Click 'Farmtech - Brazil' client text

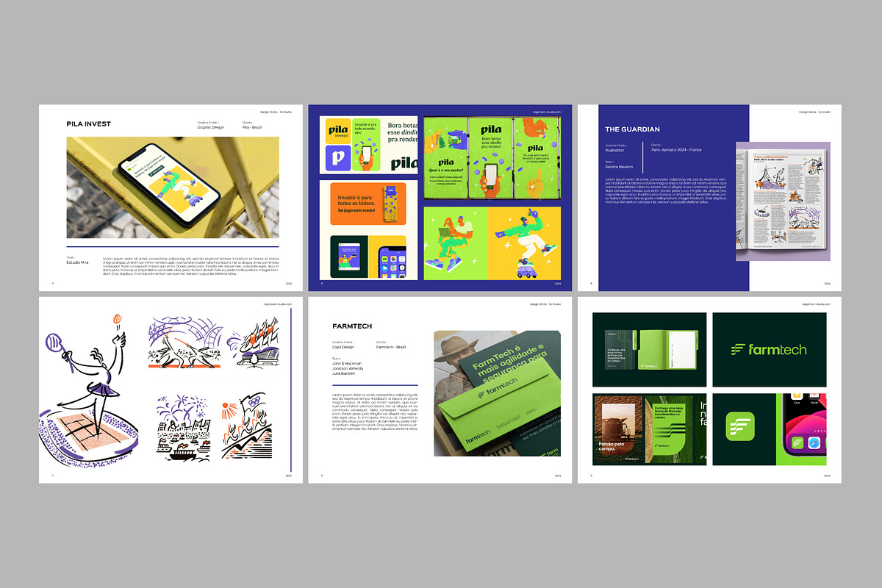[391, 346]
